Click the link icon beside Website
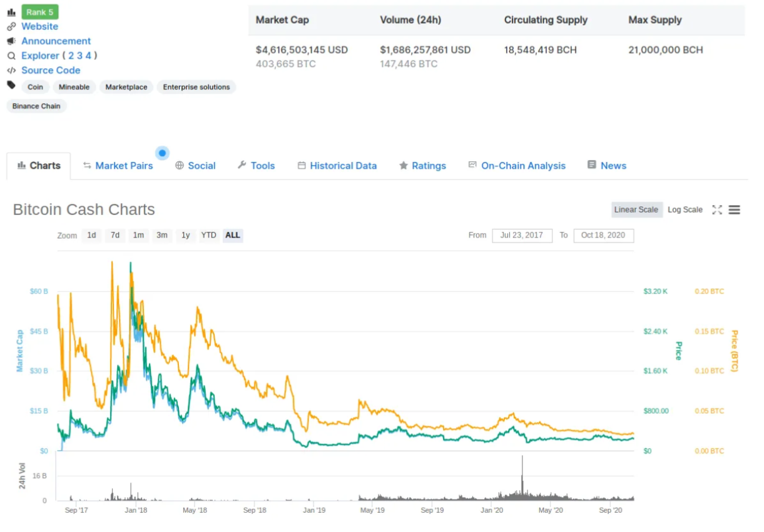 [x=11, y=26]
